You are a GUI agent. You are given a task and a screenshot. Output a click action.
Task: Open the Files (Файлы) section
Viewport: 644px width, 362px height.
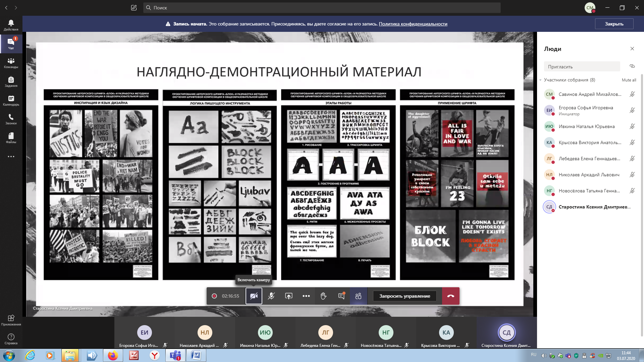click(x=11, y=138)
